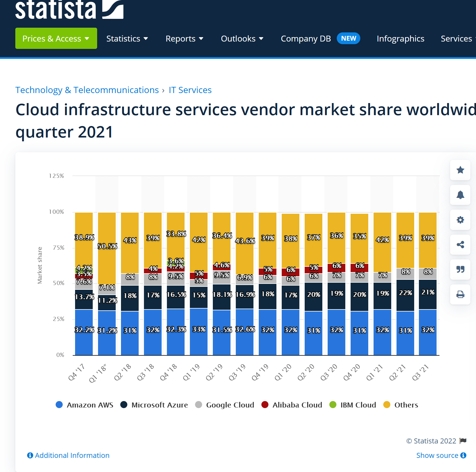Viewport: 476px width, 472px height.
Task: Toggle Others legend series
Action: (401, 405)
